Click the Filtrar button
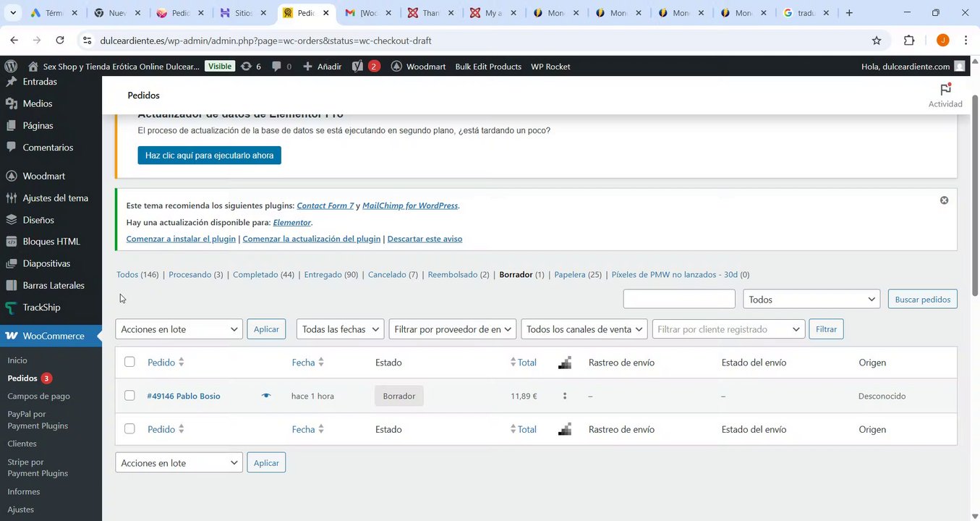The width and height of the screenshot is (980, 521). click(x=826, y=329)
